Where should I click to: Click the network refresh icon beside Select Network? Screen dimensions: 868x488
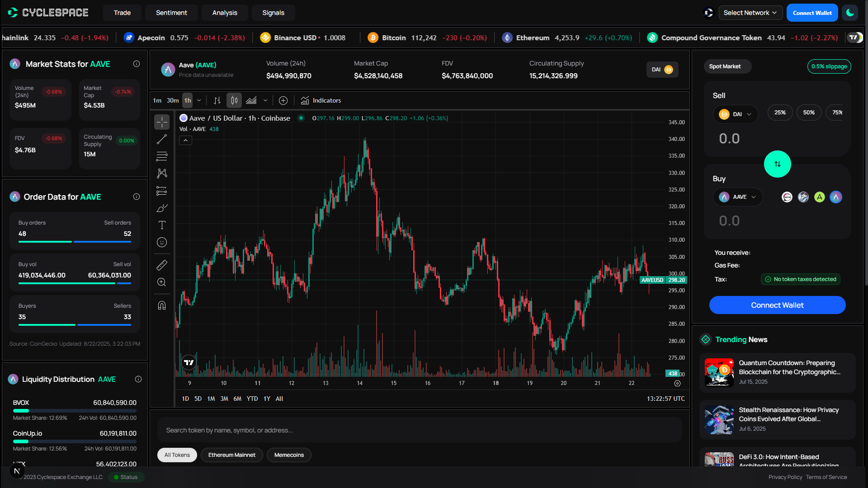pyautogui.click(x=709, y=13)
